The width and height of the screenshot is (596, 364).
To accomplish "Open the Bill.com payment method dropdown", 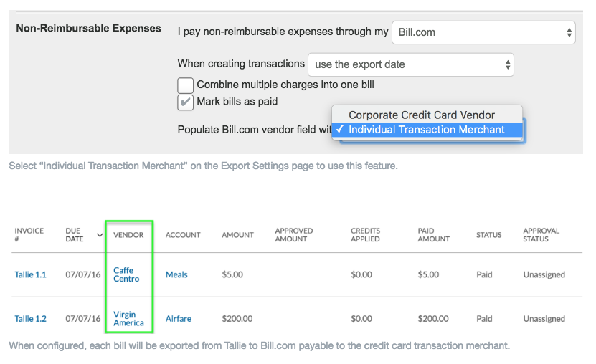I will (x=483, y=33).
